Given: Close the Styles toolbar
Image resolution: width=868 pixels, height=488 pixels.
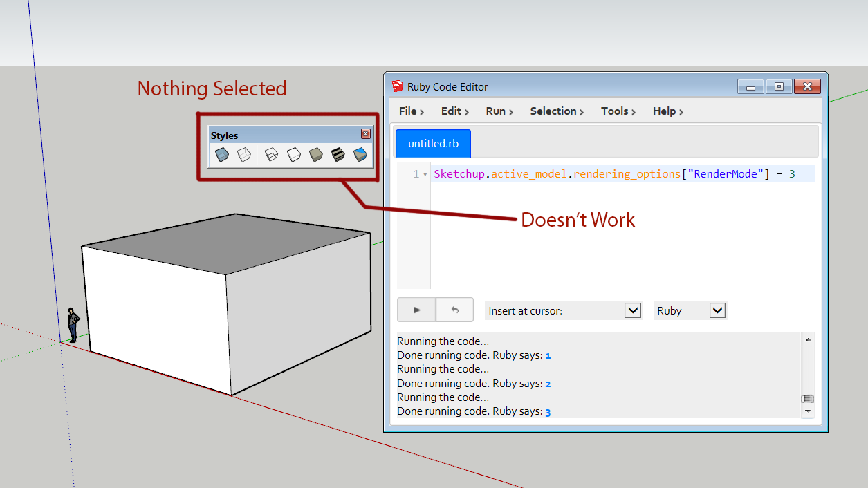Looking at the screenshot, I should coord(365,134).
